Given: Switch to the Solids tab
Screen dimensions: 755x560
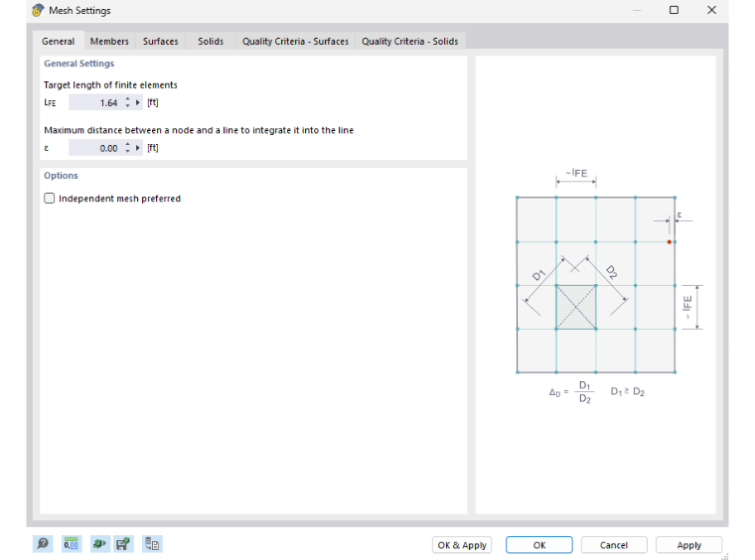Looking at the screenshot, I should click(x=211, y=41).
